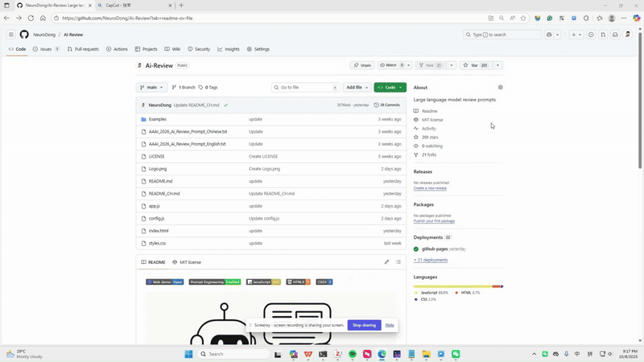The width and height of the screenshot is (644, 362).
Task: Open the Projects tab
Action: coord(147,49)
